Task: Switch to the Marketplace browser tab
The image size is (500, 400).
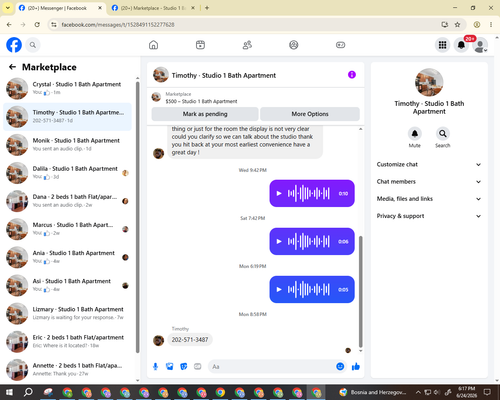Action: pyautogui.click(x=153, y=8)
